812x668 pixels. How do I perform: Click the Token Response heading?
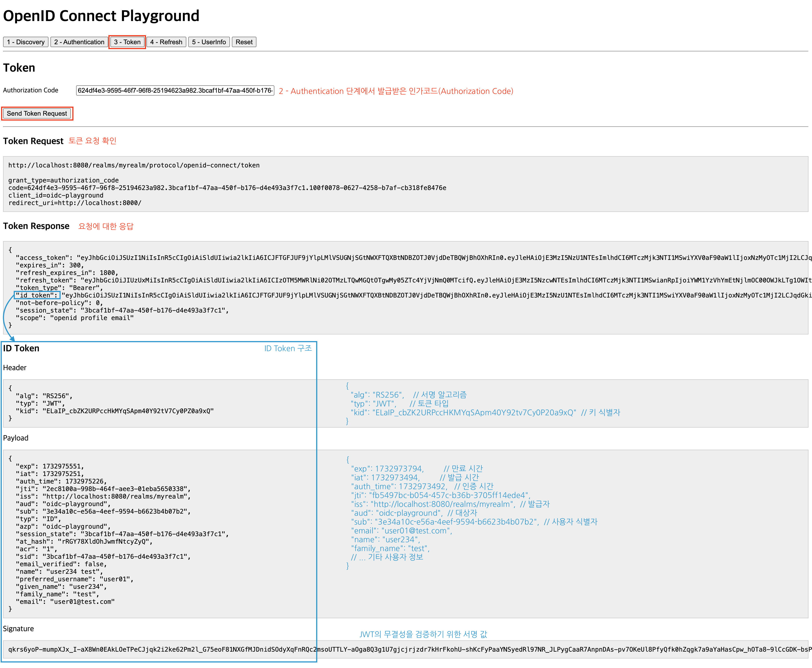36,226
